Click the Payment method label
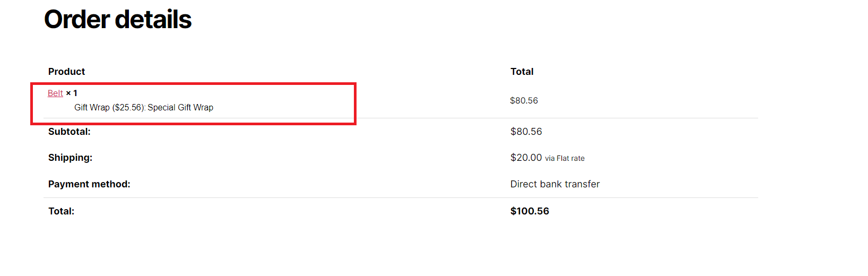The height and width of the screenshot is (276, 868). click(x=89, y=184)
